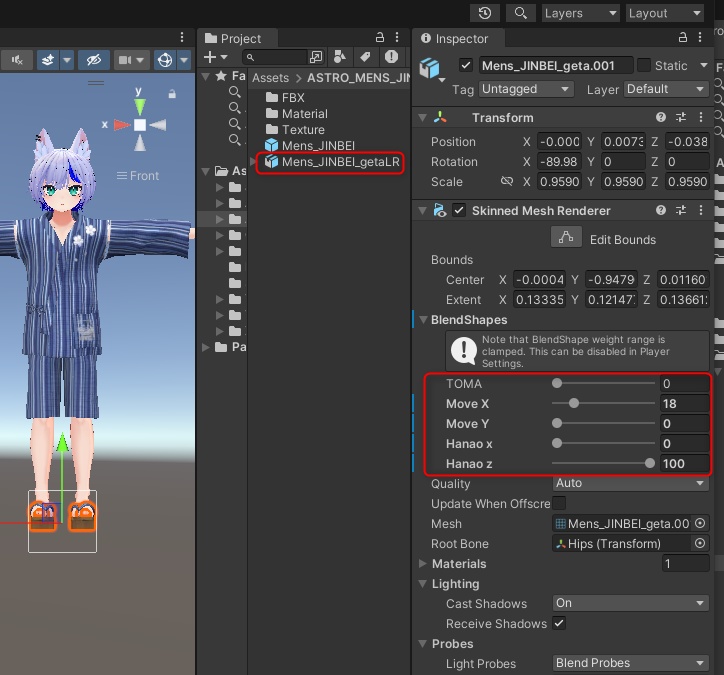The width and height of the screenshot is (724, 675).
Task: Open Skinned Mesh Renderer preset icon
Action: 681,211
